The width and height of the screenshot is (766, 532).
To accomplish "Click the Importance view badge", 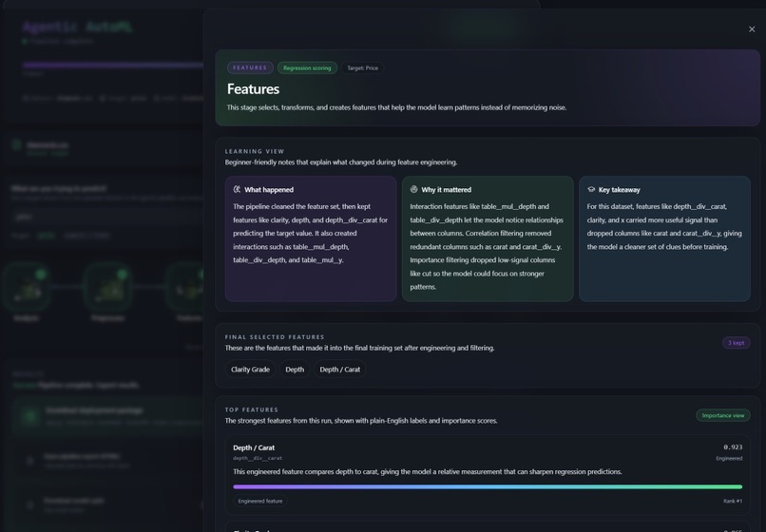I will point(723,415).
